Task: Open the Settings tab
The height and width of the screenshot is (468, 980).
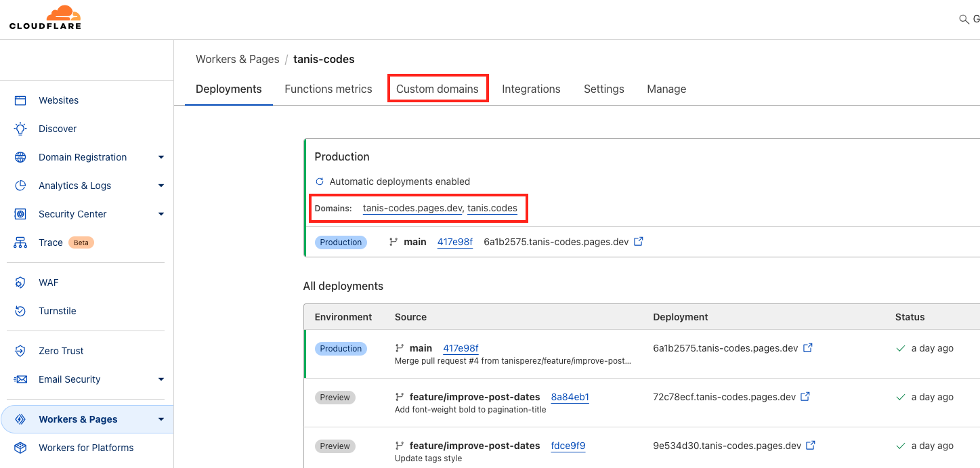Action: pyautogui.click(x=603, y=89)
